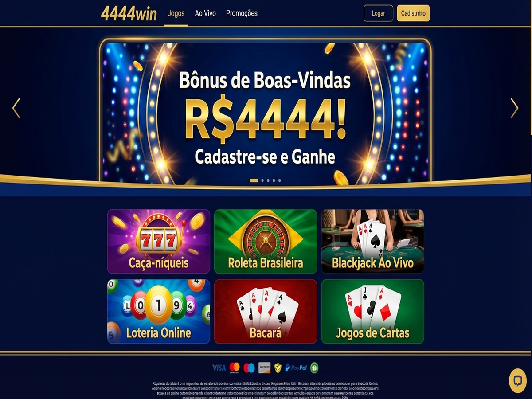Screen dimensions: 532x399
Task: Click the green round certification badge
Action: [314, 368]
